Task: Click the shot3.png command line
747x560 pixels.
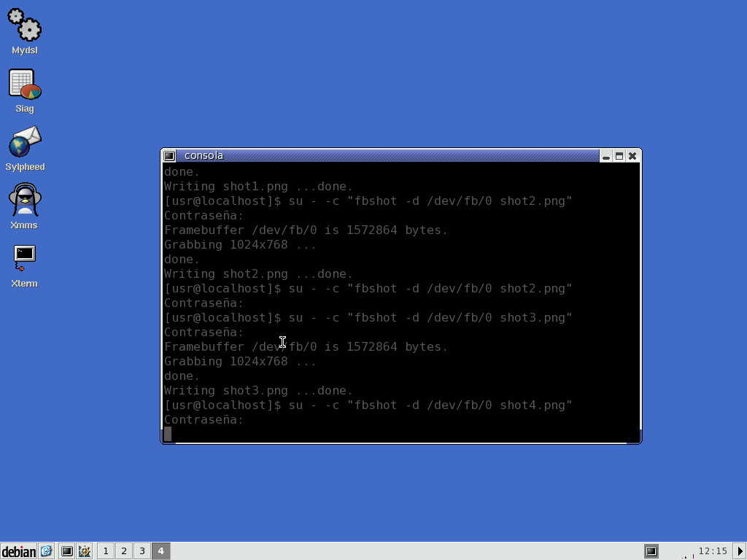Action: coord(368,318)
